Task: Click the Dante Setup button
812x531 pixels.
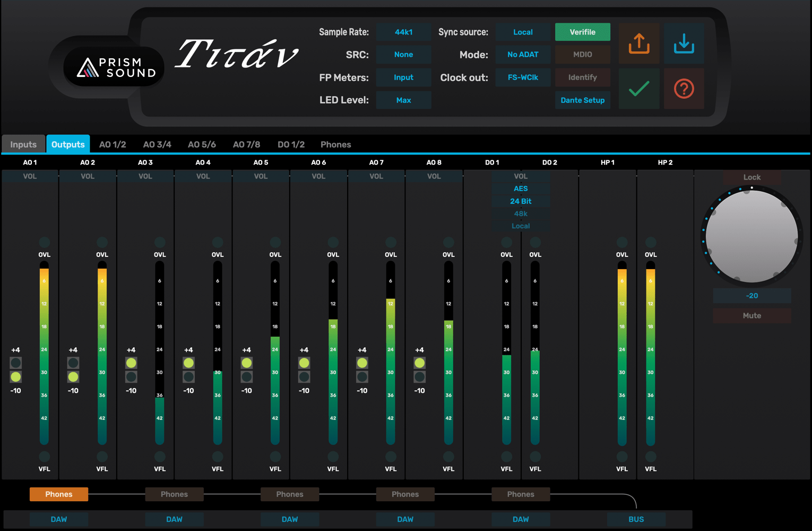Action: click(582, 100)
